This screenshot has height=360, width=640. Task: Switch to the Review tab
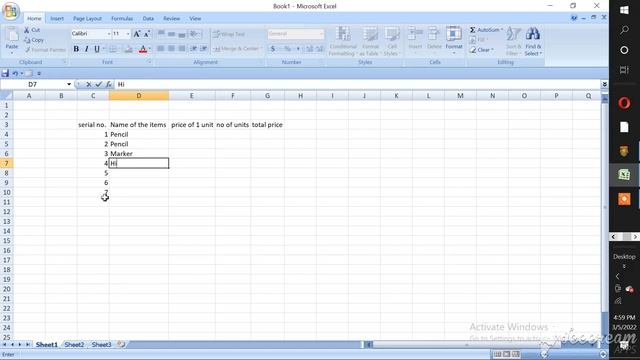coord(171,19)
